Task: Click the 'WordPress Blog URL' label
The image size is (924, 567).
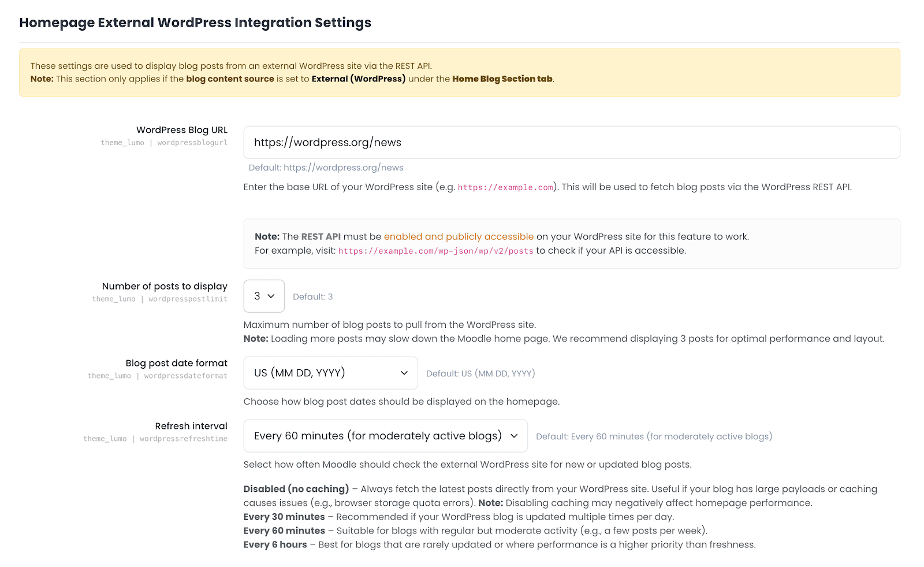Action: pyautogui.click(x=182, y=130)
